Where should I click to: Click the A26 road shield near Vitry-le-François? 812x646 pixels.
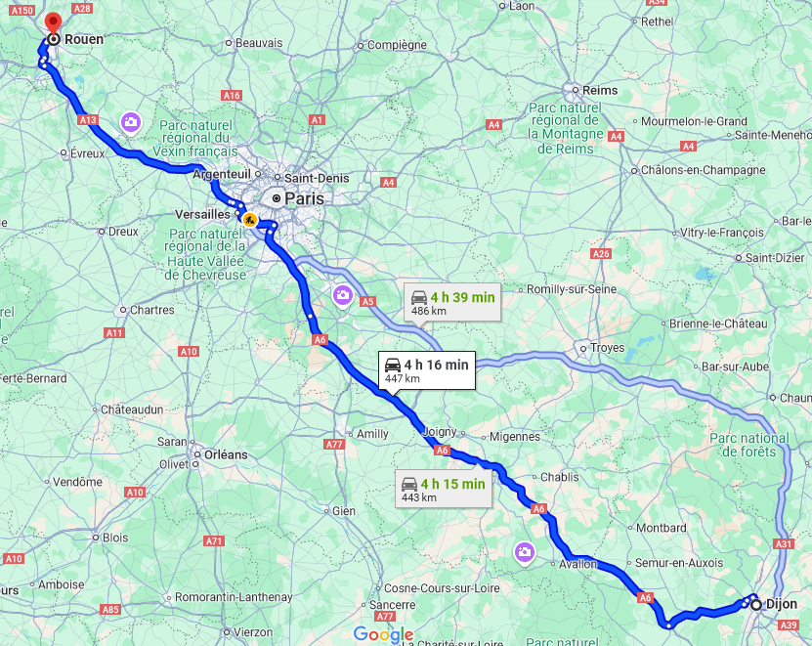pos(601,253)
